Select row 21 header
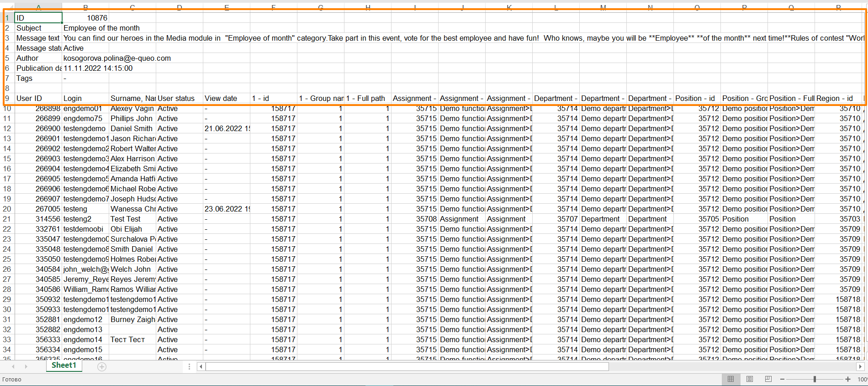 pyautogui.click(x=7, y=219)
